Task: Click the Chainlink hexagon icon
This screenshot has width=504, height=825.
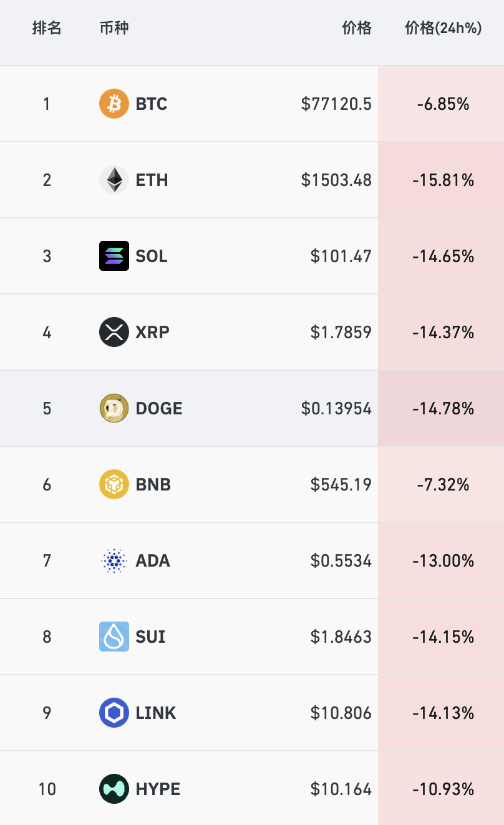Action: tap(114, 713)
